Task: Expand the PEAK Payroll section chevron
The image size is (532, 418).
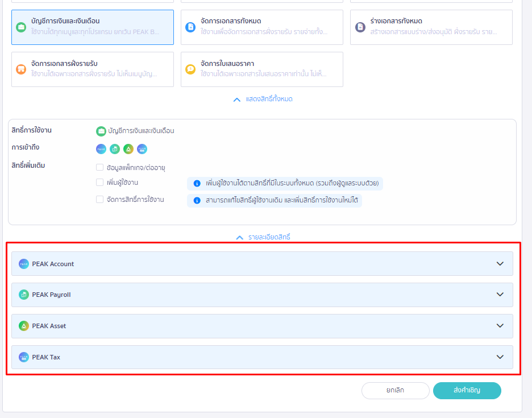Action: coord(500,295)
